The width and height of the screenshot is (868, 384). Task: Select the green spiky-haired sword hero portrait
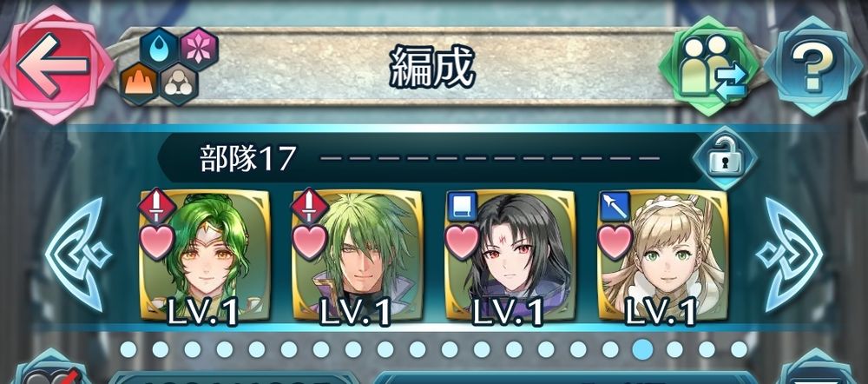tap(357, 255)
